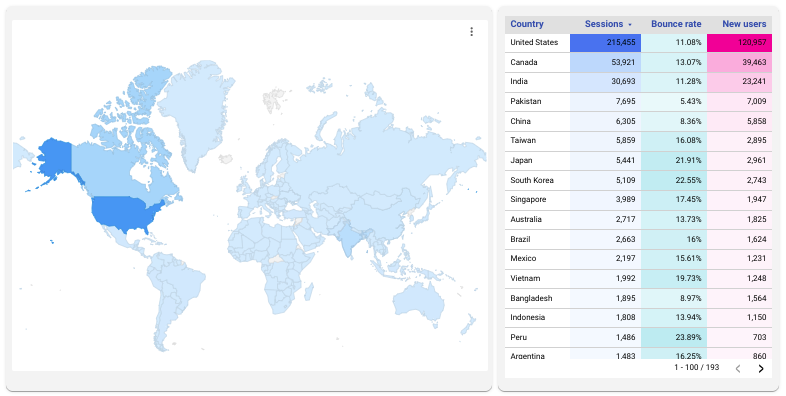This screenshot has width=786, height=396.
Task: Click the 1,992 sessions value
Action: coord(625,278)
